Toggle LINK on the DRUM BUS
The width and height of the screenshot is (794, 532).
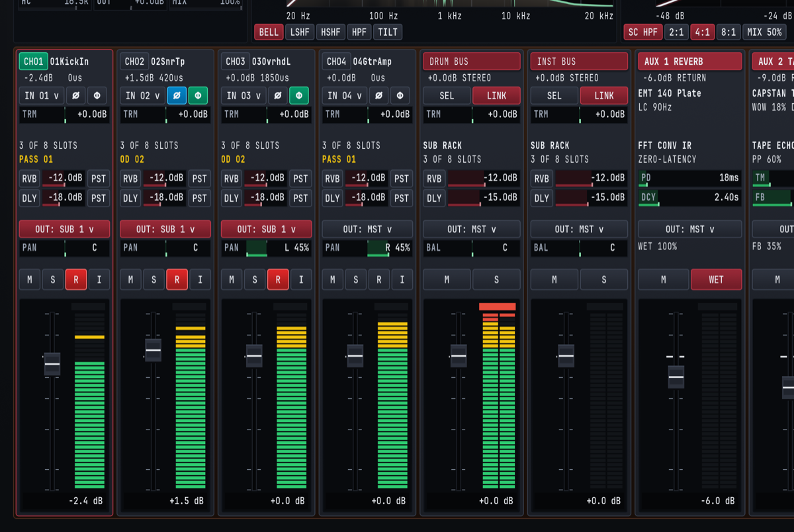pyautogui.click(x=496, y=95)
